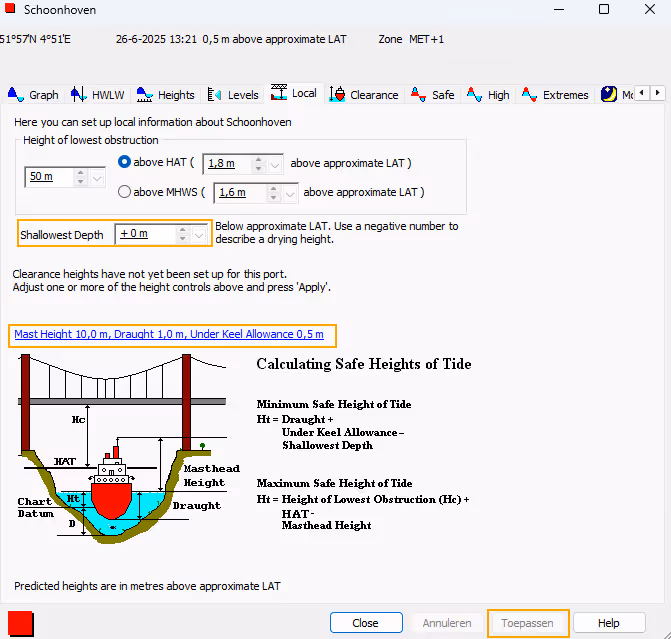This screenshot has width=671, height=639.
Task: Click '26-6-2025 13:21' date text
Action: (x=156, y=39)
